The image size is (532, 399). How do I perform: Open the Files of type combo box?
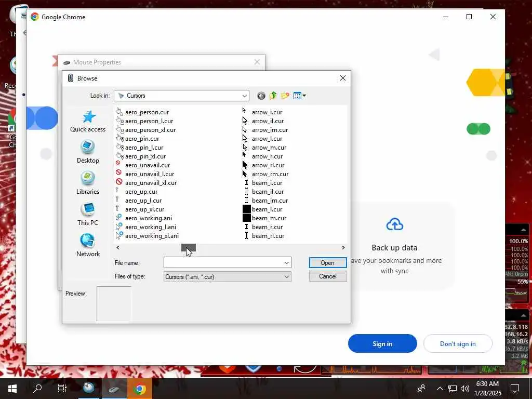228,277
